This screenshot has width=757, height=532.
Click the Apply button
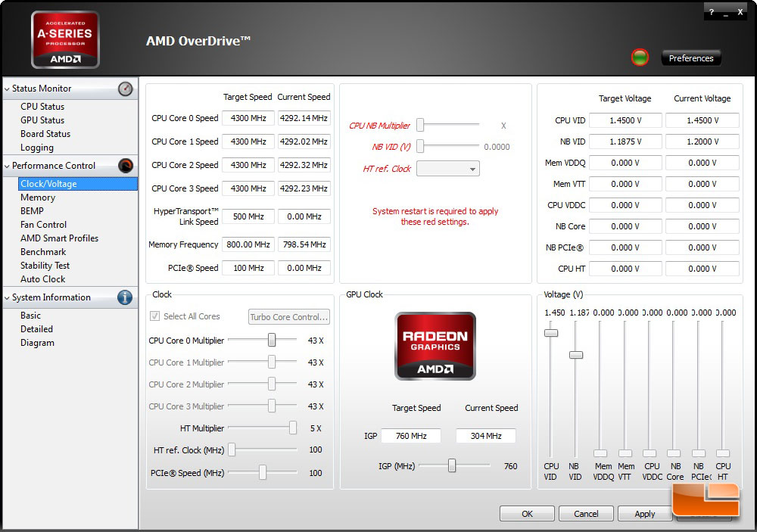(x=644, y=514)
